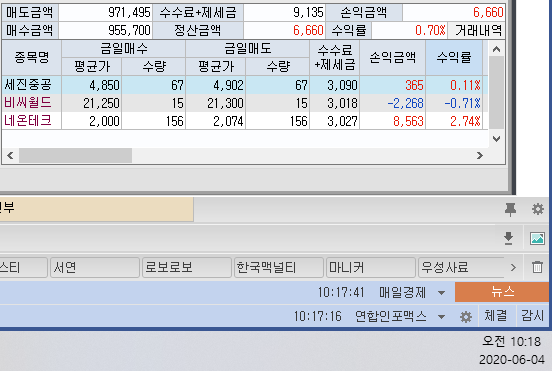Select the 네온테크 row name
Viewport: 552px width, 371px height.
pos(28,121)
